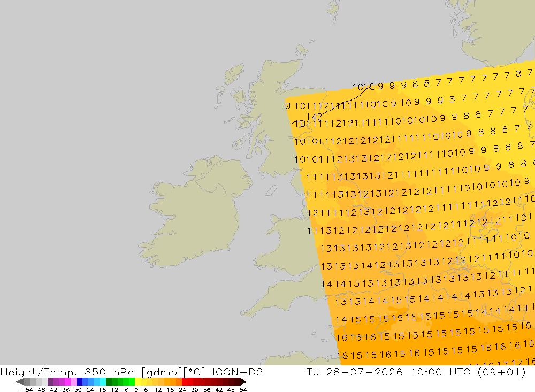Select the dark green band in temperature legend

(x=109, y=382)
